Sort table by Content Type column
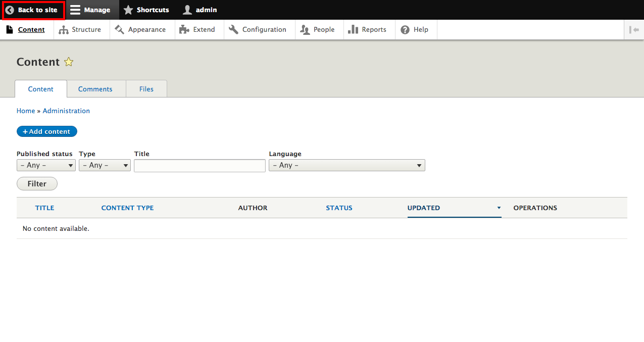This screenshot has width=644, height=342. coord(127,208)
